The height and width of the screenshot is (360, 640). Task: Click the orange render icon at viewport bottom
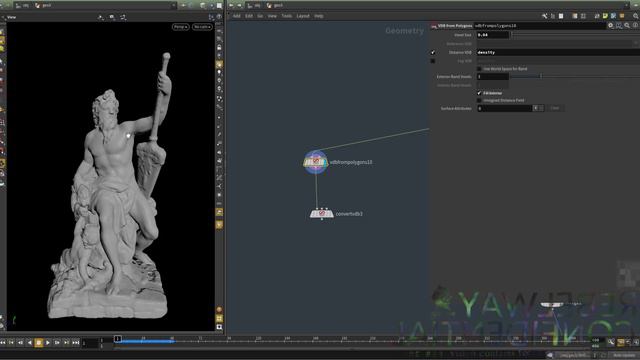coord(219,310)
